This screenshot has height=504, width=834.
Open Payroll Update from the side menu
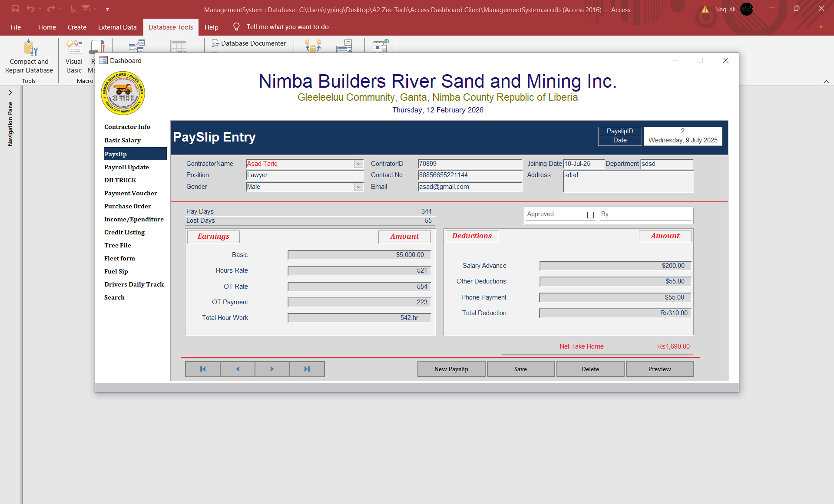(x=126, y=167)
